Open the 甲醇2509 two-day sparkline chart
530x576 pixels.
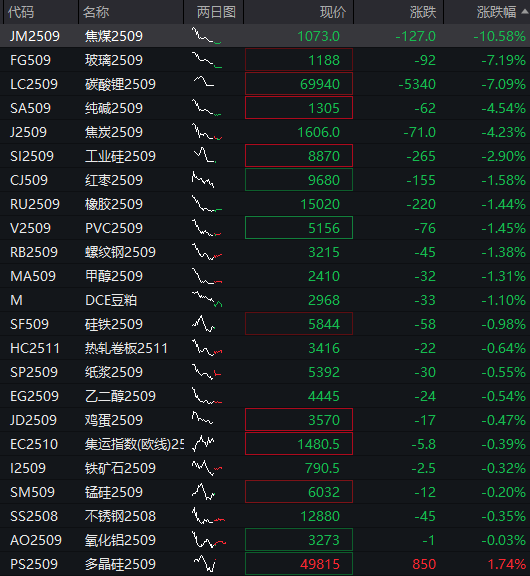click(207, 276)
